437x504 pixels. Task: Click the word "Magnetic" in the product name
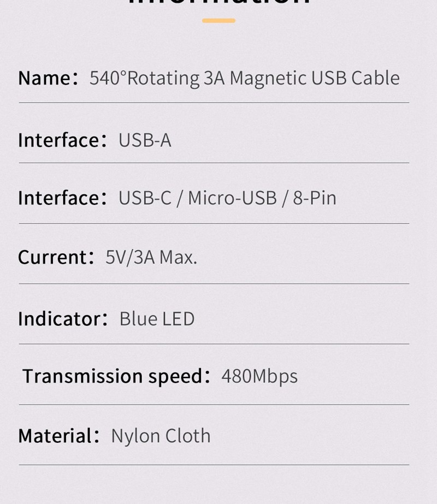(x=268, y=78)
